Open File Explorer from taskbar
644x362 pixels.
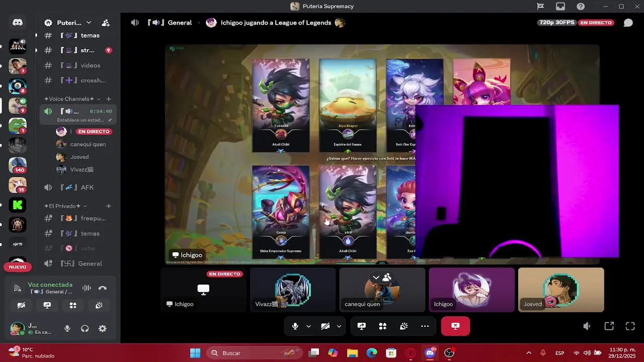click(352, 353)
